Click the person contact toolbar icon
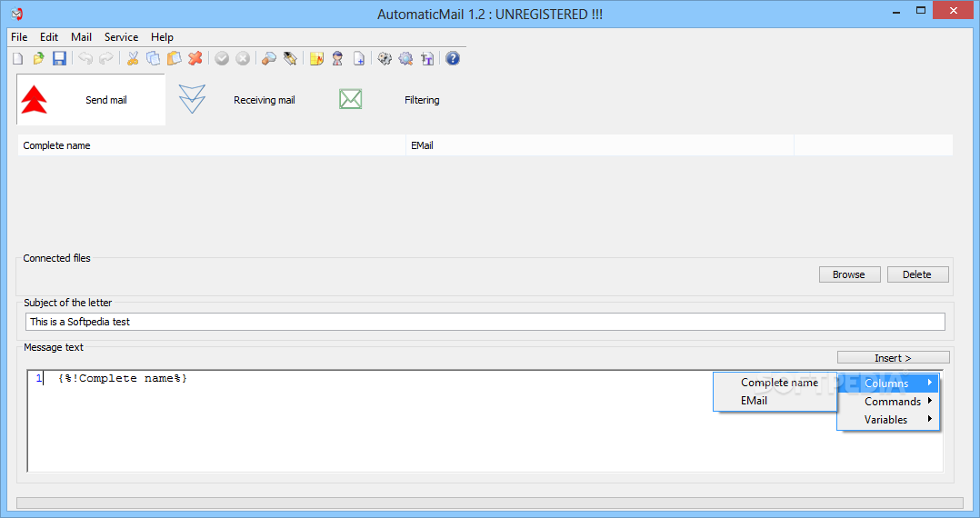 337,59
